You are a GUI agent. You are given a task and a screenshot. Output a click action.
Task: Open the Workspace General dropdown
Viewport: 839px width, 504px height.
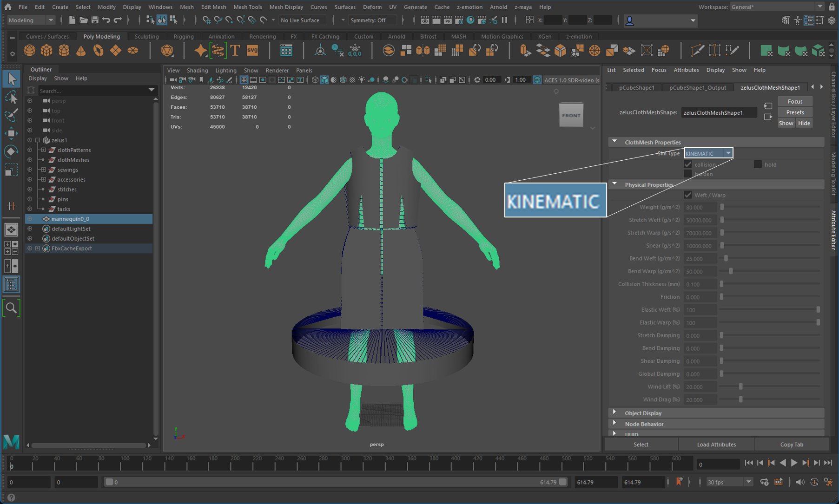pos(776,7)
